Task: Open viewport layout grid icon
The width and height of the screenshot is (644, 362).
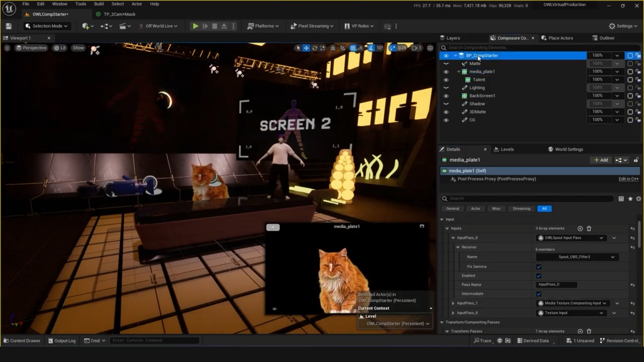Action: (430, 48)
